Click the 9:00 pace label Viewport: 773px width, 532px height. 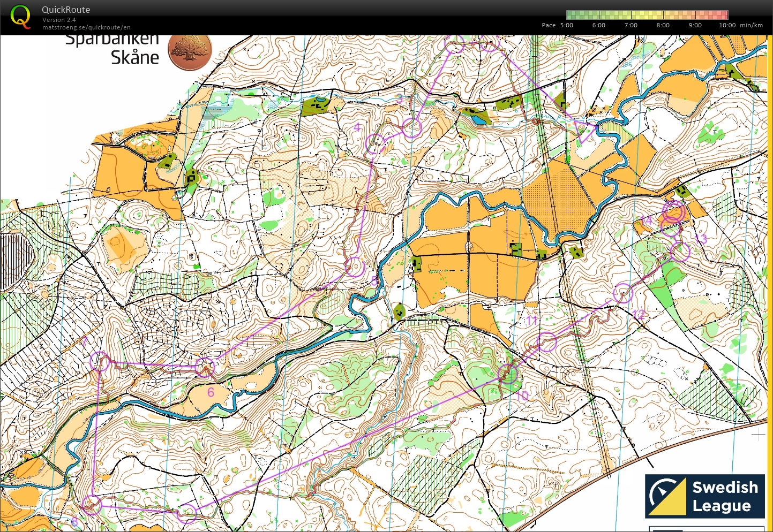pyautogui.click(x=695, y=25)
